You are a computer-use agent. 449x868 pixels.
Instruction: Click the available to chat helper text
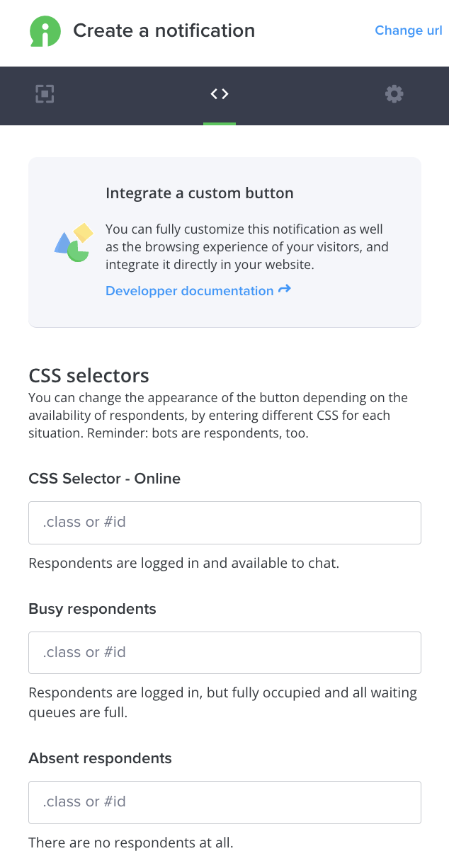coord(184,564)
